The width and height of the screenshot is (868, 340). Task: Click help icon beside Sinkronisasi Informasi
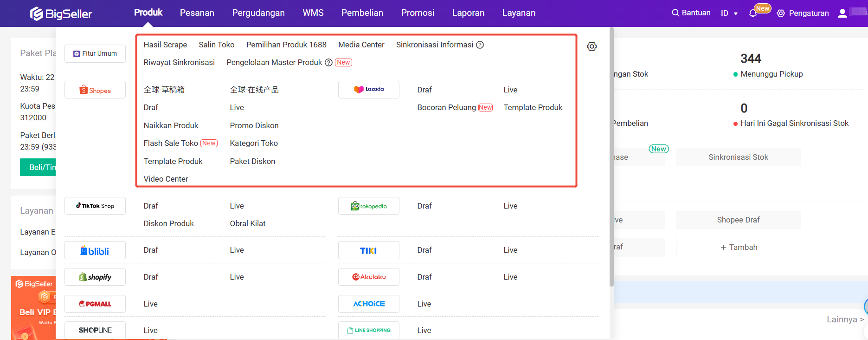(x=480, y=45)
